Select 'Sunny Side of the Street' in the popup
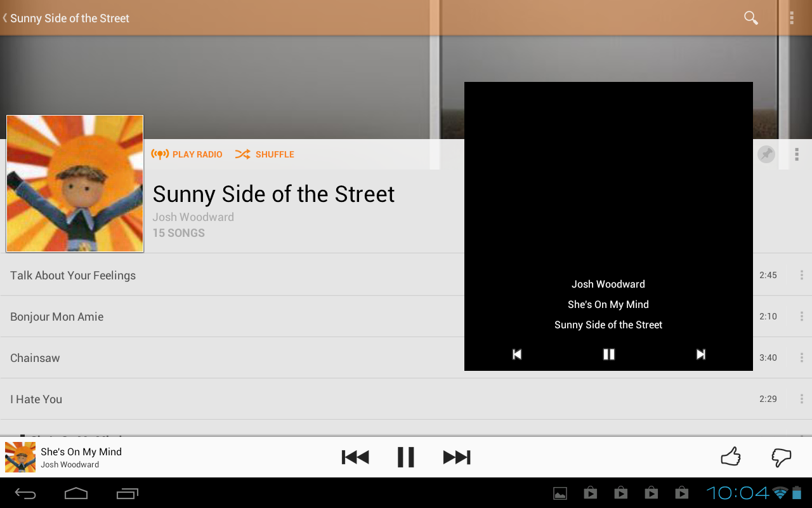The height and width of the screenshot is (508, 812). 608,324
